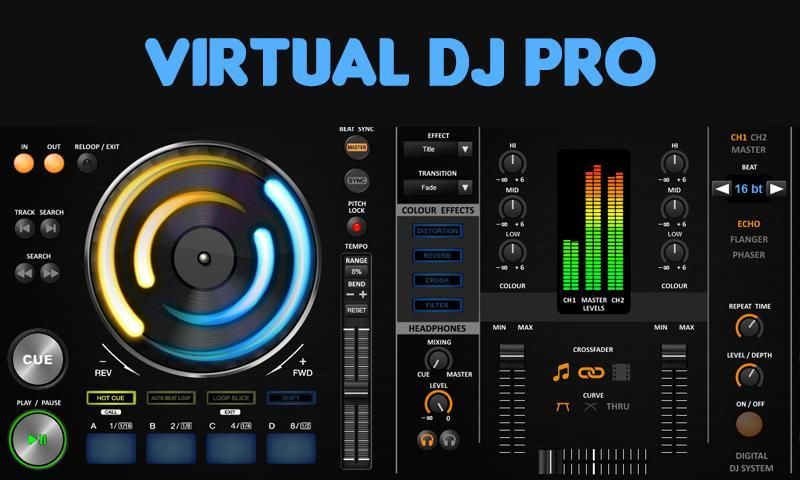This screenshot has width=800, height=480.
Task: Select the FLANGER effect
Action: click(x=749, y=239)
